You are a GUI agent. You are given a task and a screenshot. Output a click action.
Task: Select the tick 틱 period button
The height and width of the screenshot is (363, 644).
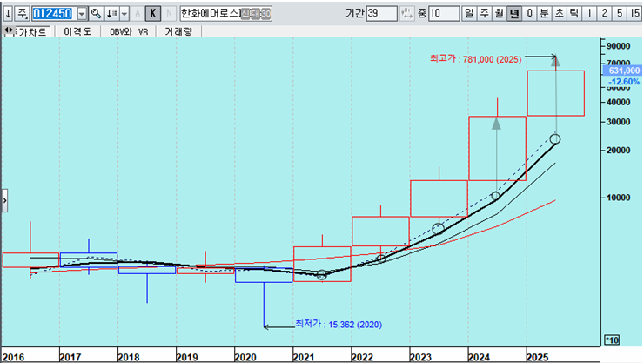pyautogui.click(x=574, y=14)
